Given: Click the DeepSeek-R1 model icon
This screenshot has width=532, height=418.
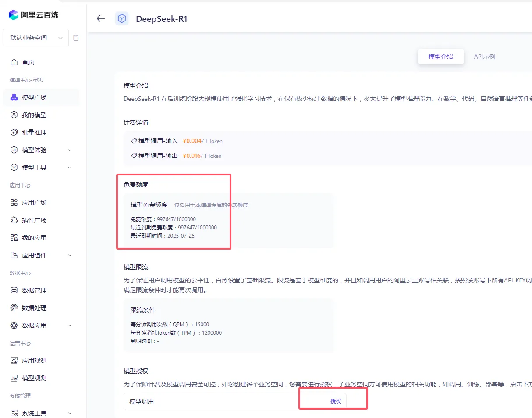Looking at the screenshot, I should [x=122, y=18].
